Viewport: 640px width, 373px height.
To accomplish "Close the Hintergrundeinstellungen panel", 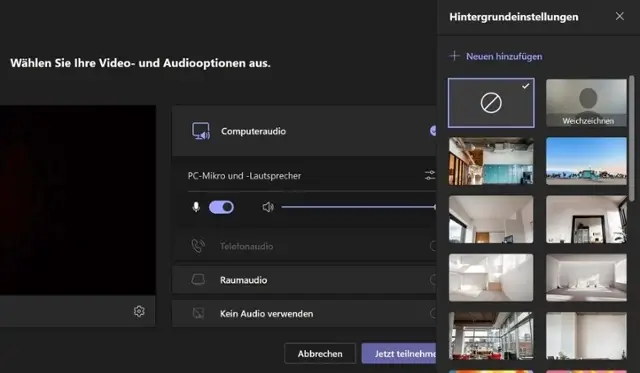I will [x=620, y=16].
